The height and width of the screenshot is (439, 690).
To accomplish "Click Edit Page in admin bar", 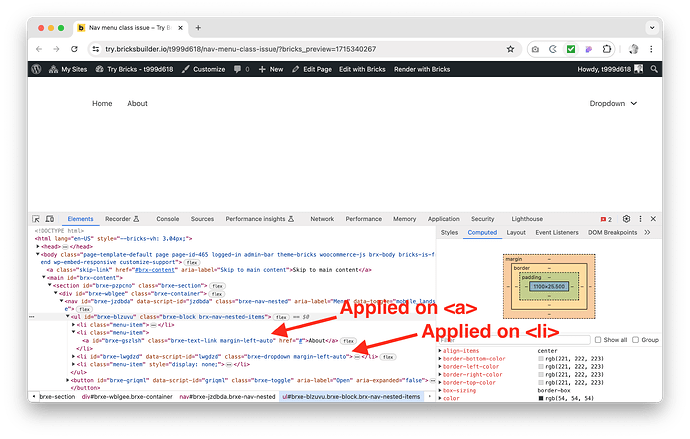I will (x=312, y=69).
